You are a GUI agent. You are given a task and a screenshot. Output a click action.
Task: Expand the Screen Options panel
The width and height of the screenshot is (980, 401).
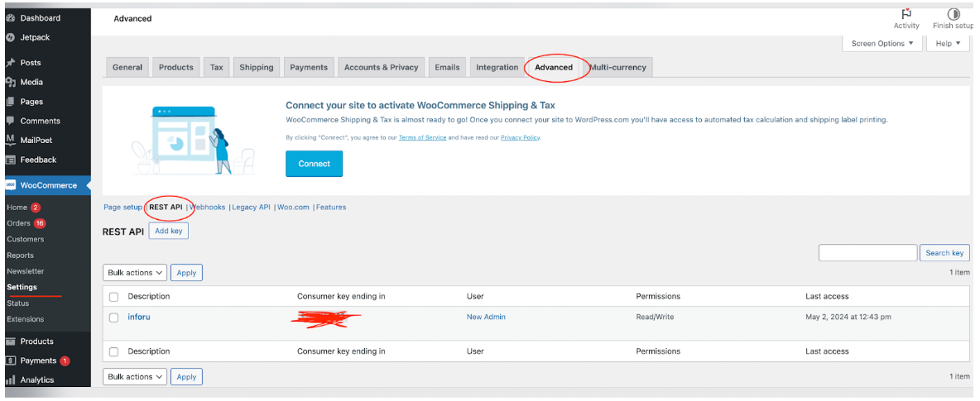pos(882,44)
